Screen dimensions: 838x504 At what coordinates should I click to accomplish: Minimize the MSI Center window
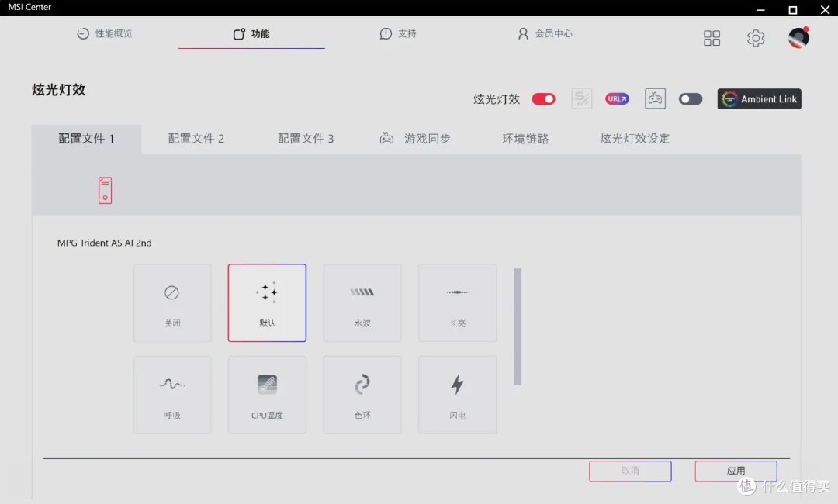click(760, 9)
